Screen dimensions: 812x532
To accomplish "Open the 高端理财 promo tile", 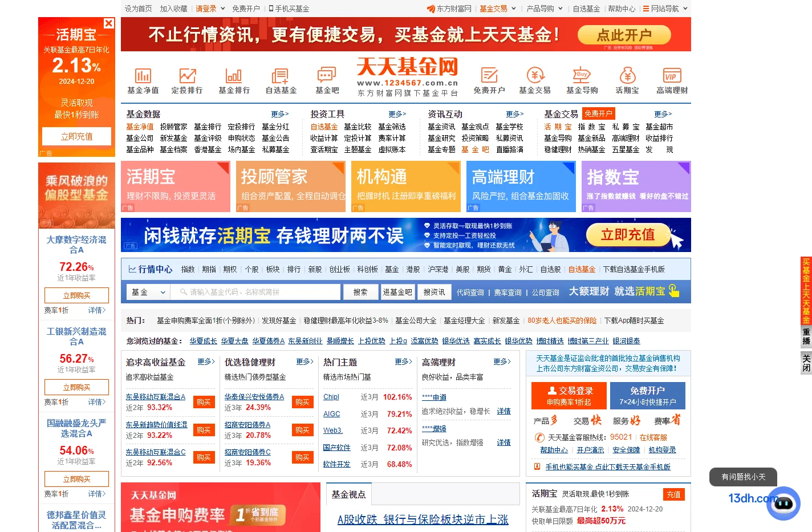I will (x=521, y=186).
